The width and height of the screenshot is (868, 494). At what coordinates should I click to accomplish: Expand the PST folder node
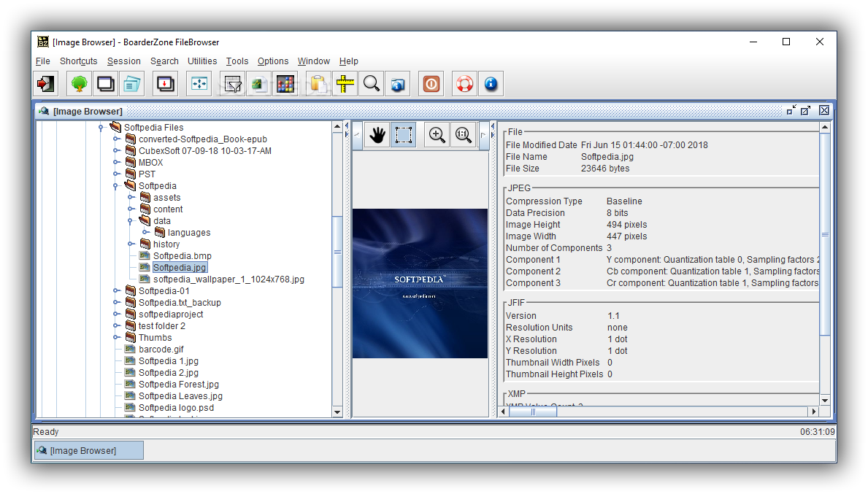[115, 174]
